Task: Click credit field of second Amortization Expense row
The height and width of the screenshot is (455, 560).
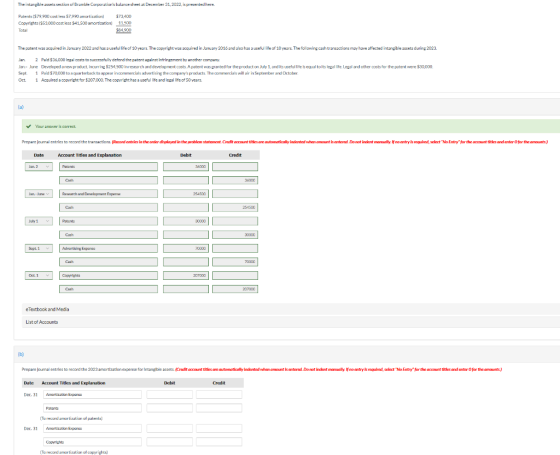Action: coord(219,428)
